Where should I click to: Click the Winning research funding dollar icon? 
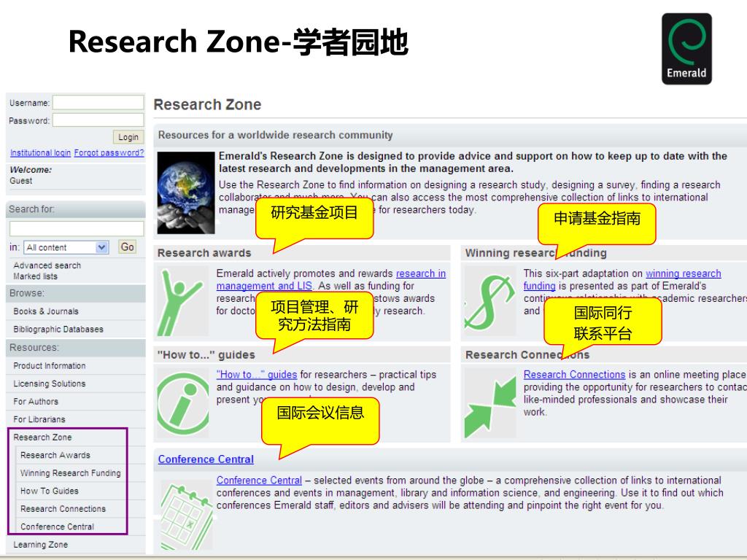pyautogui.click(x=489, y=301)
